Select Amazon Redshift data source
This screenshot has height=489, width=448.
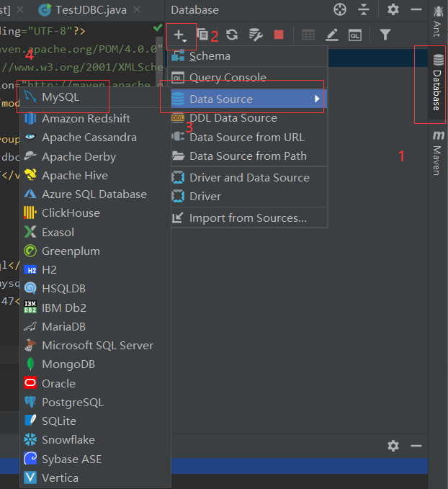pyautogui.click(x=96, y=119)
